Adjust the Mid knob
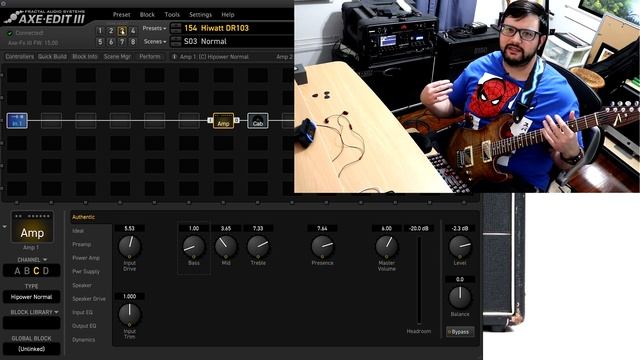Screen dimensions: 640x360 226,247
